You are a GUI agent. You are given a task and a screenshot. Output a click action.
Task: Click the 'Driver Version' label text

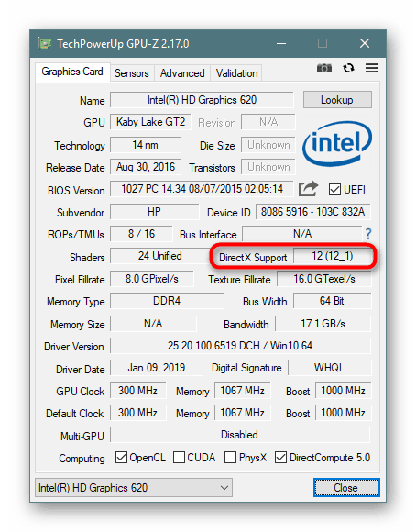coord(74,347)
